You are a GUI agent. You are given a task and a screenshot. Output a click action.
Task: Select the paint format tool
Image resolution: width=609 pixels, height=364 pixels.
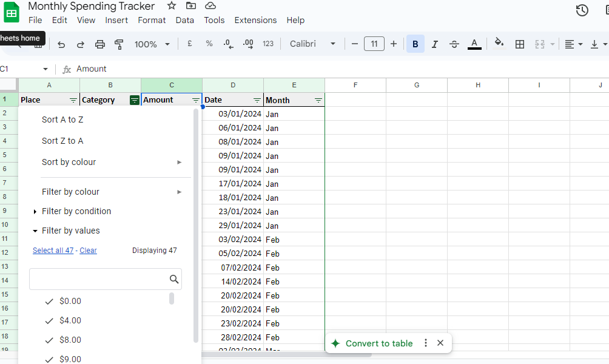(119, 43)
